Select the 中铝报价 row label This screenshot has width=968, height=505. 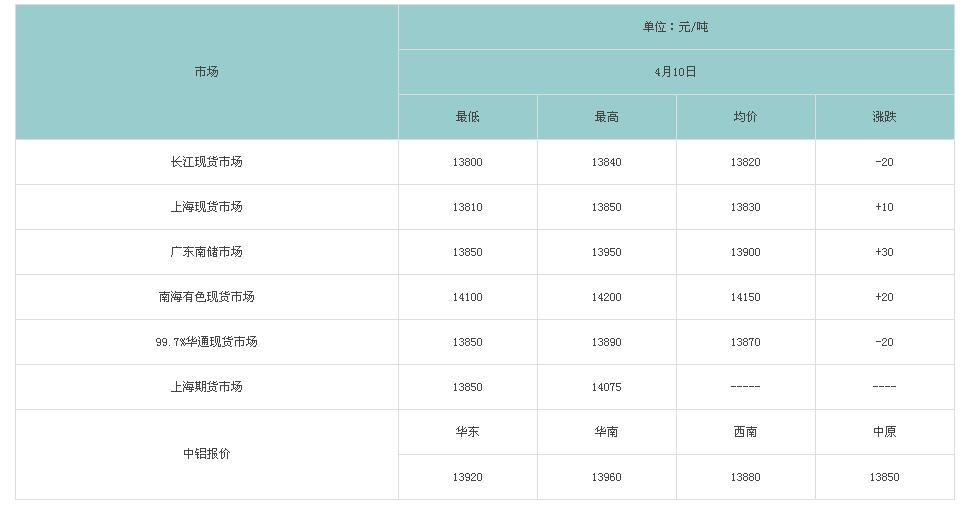(x=206, y=454)
